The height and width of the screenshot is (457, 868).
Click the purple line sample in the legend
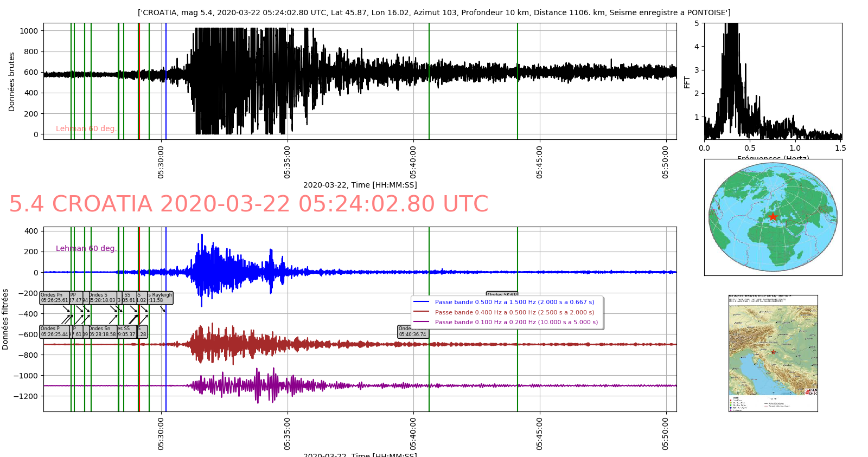[x=421, y=322]
